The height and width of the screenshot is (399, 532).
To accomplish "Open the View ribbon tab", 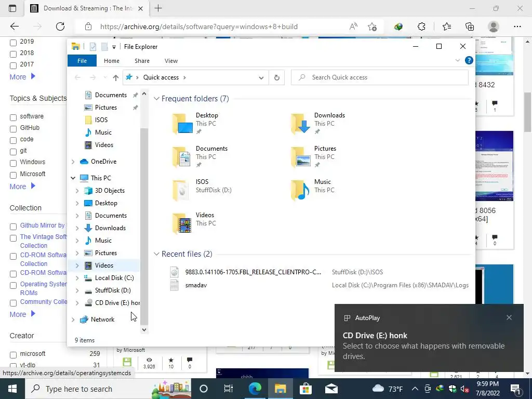I will coord(171,61).
